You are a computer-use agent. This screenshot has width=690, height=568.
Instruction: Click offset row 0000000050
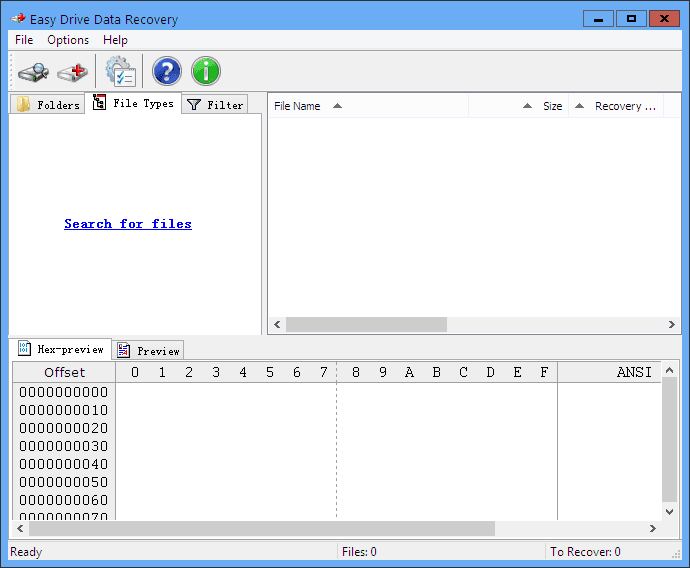coord(64,482)
